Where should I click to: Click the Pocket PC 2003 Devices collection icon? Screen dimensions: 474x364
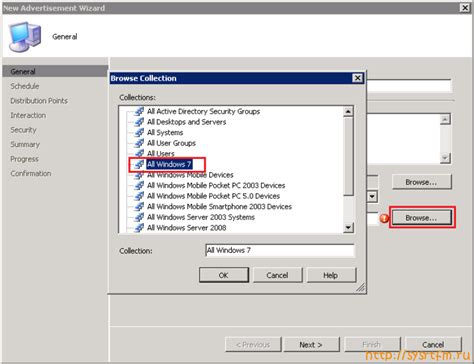pos(139,186)
